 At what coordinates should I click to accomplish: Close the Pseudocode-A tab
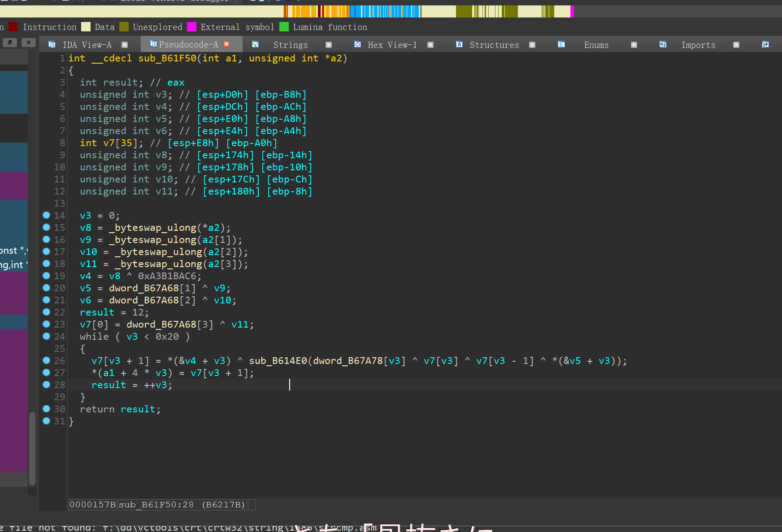tap(226, 44)
